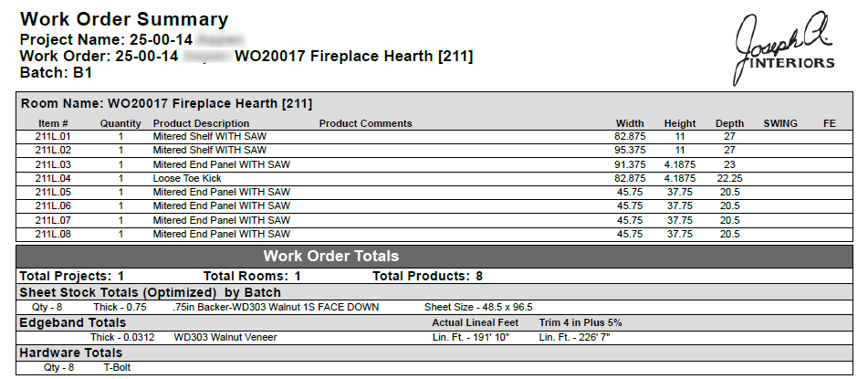Viewport: 868px width, 379px height.
Task: Click the WD303 Walnut Veneer edgeband entry
Action: coord(225,337)
